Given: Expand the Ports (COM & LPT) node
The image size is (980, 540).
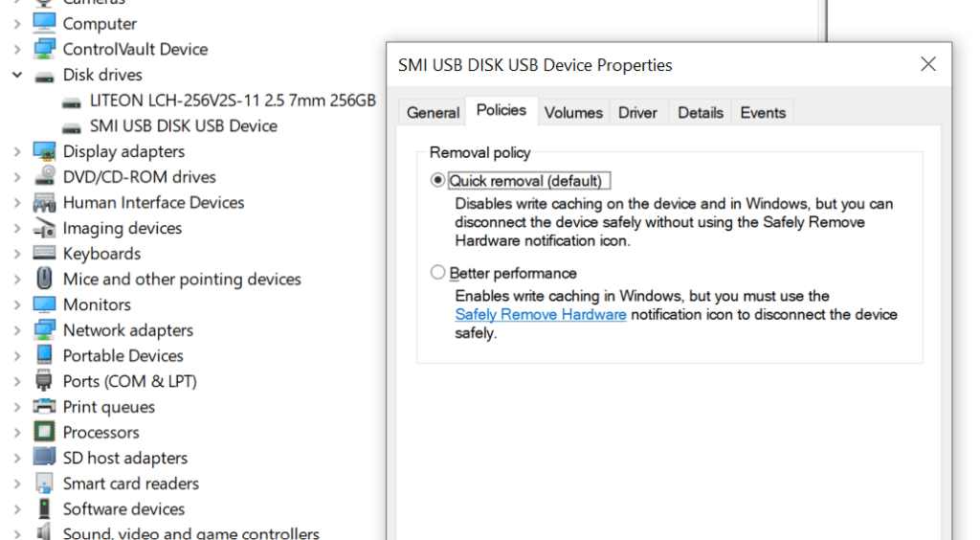Looking at the screenshot, I should click(17, 381).
